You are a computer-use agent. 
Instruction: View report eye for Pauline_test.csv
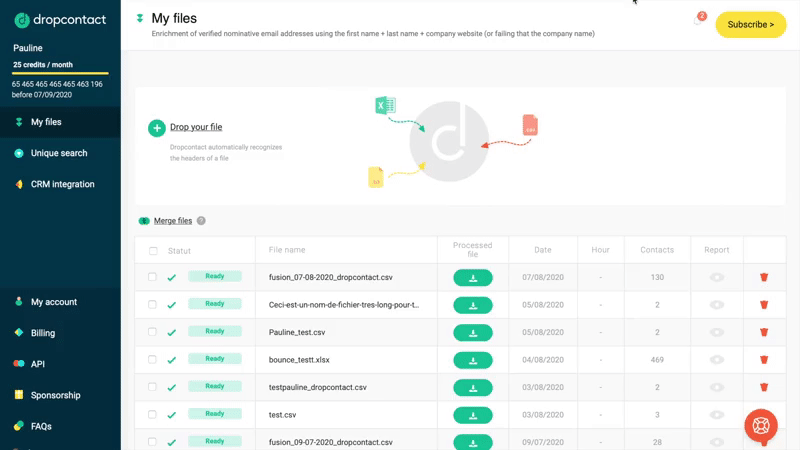(x=716, y=332)
